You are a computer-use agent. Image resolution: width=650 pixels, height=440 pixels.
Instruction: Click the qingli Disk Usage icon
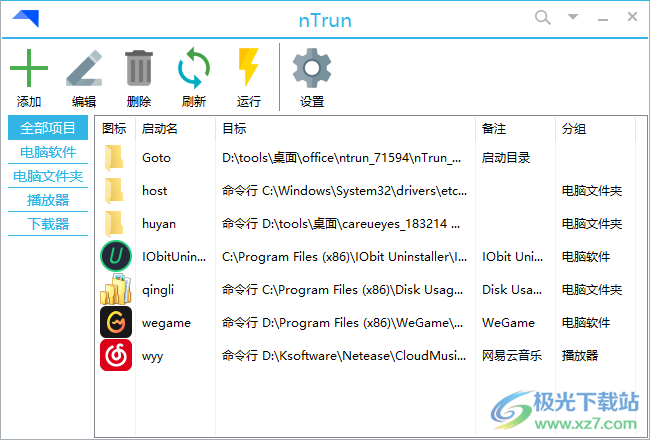click(116, 289)
